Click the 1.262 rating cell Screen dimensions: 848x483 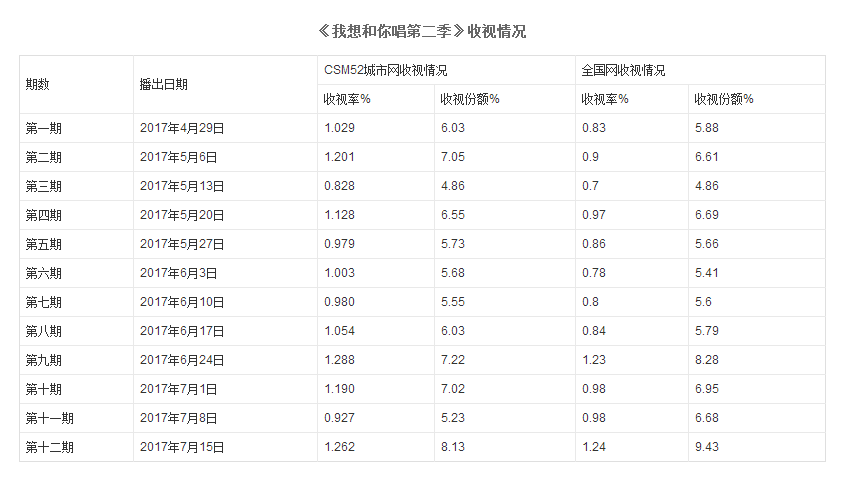[x=339, y=447]
